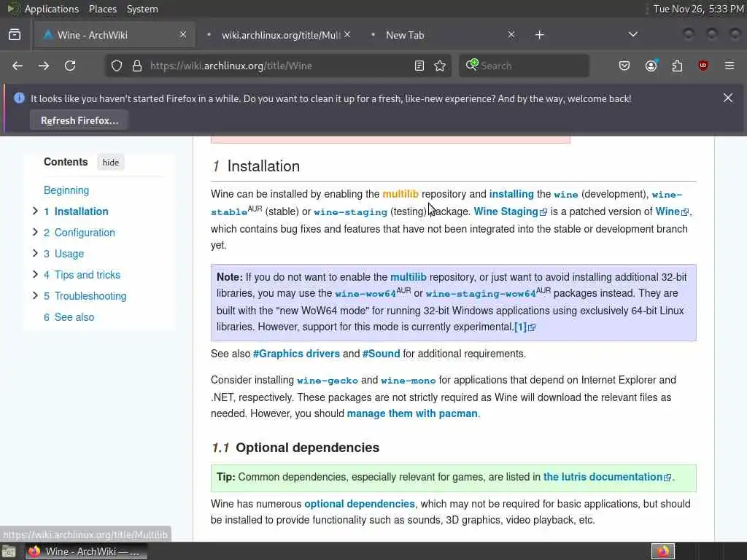
Task: Expand the Troubleshooting contents section
Action: click(x=35, y=295)
